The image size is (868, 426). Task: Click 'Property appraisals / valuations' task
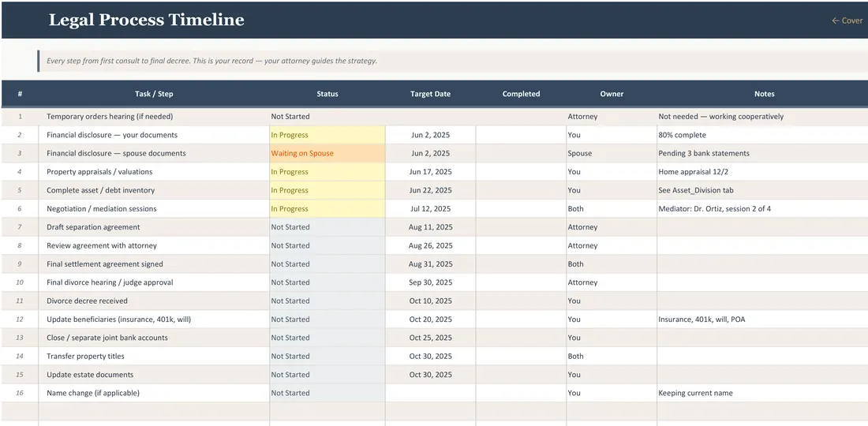coord(99,171)
